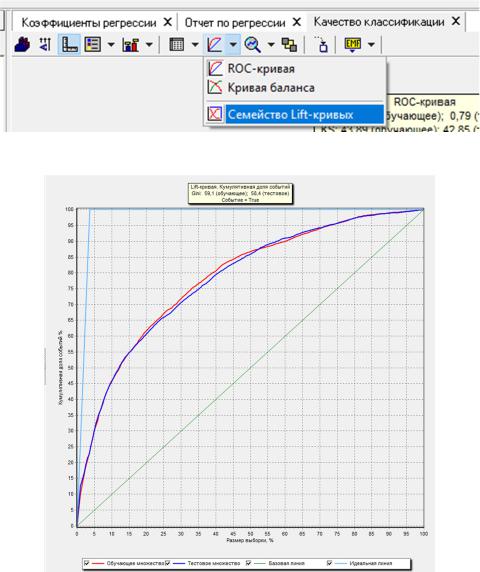This screenshot has height=572, width=480.
Task: Click the sort arrows toolbar icon
Action: pos(45,45)
